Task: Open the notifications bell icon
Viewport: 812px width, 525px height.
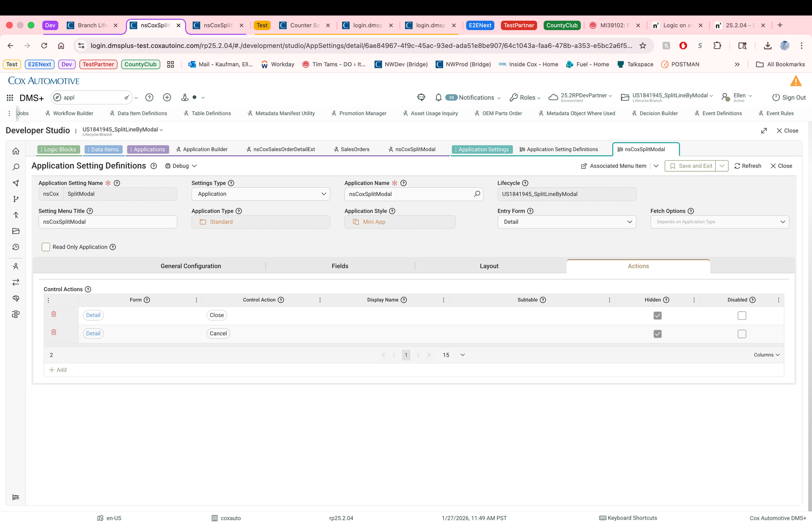Action: (x=438, y=98)
